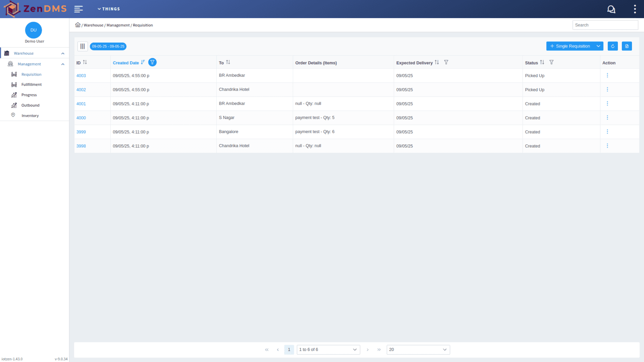This screenshot has height=362, width=644.
Task: Expand the Single Requisition dropdown arrow
Action: (599, 46)
